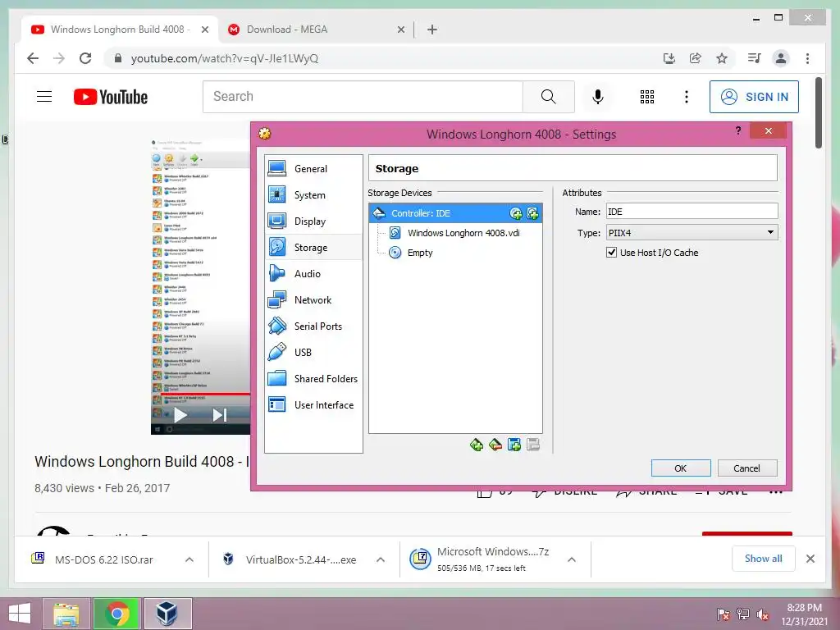Screen dimensions: 840x630
Task: Click the remove storage controller icon below the list
Action: [x=495, y=445]
